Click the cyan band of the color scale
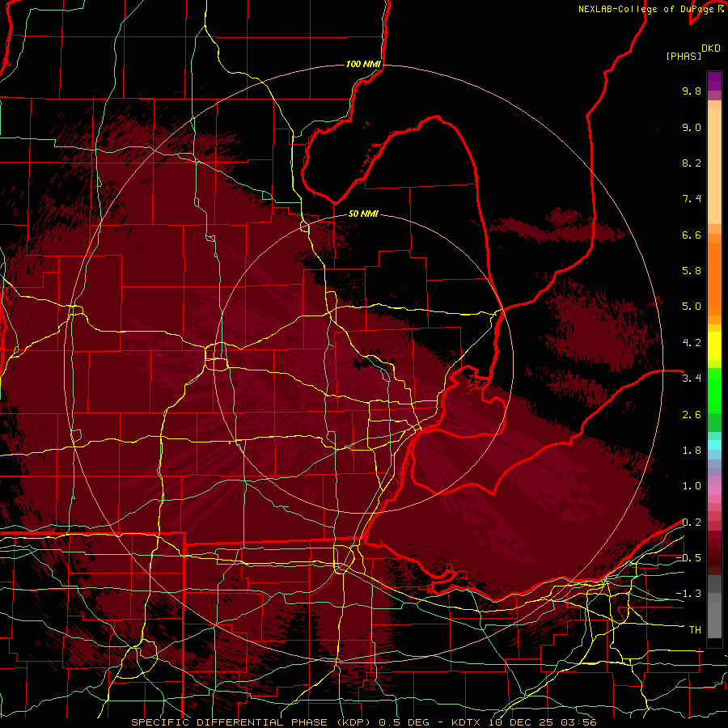The height and width of the screenshot is (728, 728). (714, 445)
